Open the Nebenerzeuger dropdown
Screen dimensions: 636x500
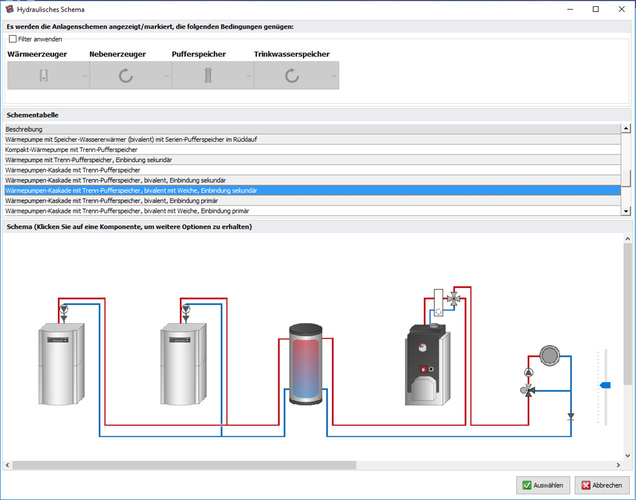[x=127, y=76]
